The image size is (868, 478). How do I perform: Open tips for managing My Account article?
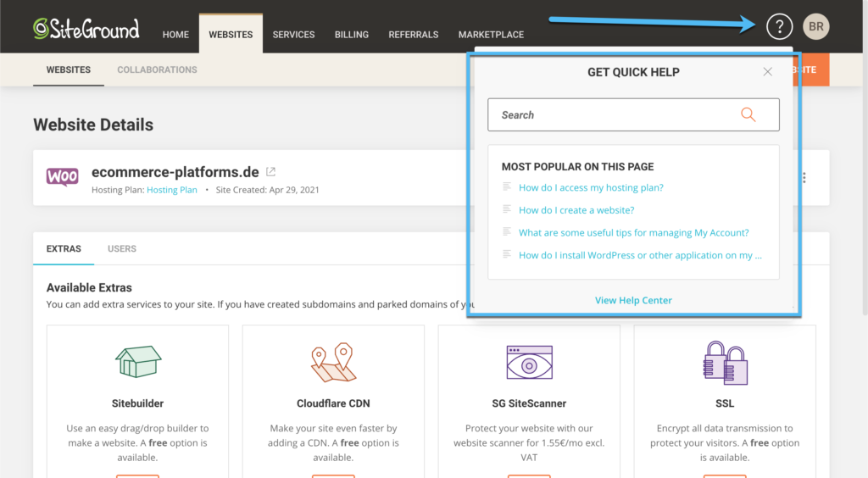coord(633,233)
